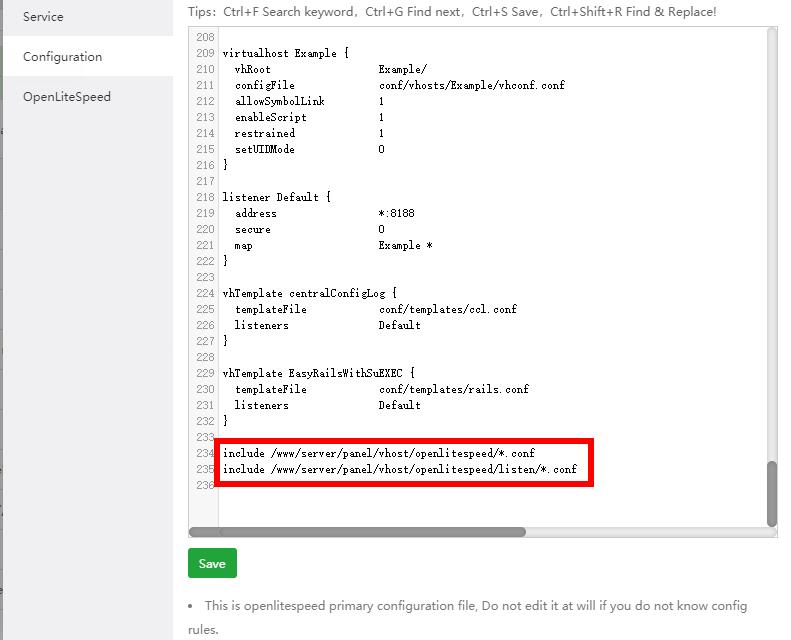Screen dimensions: 791x640
Task: Click line number 229 in the gutter
Action: pos(205,373)
